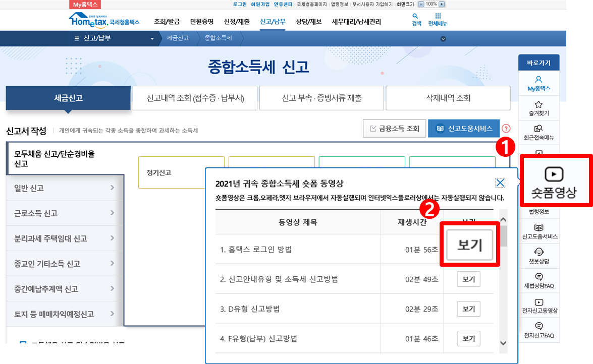This screenshot has height=364, width=593.
Task: Open the 신고/납부 top menu
Action: [x=273, y=22]
